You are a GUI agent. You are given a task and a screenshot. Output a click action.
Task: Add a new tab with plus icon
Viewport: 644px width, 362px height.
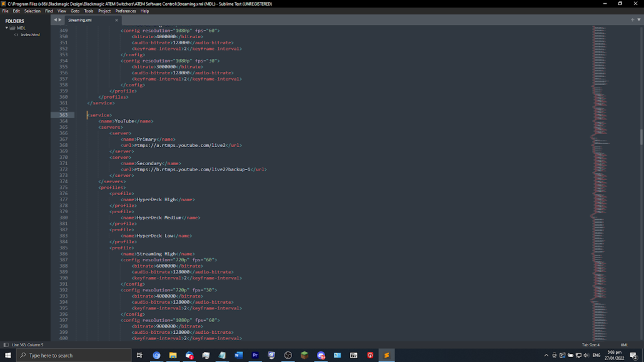point(632,20)
